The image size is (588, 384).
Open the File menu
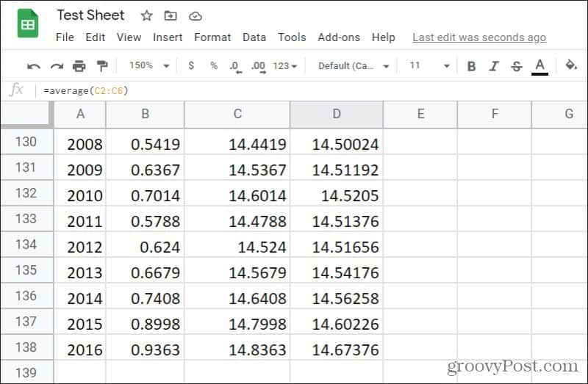pos(65,37)
